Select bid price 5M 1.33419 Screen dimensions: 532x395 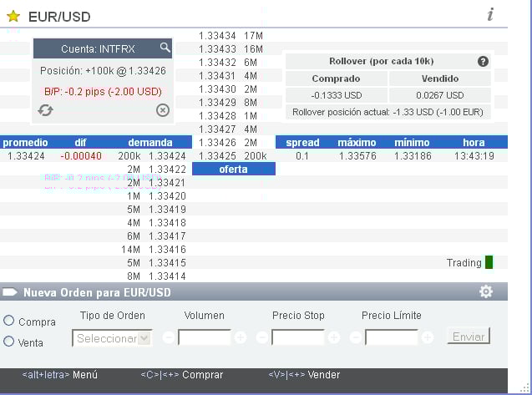click(x=156, y=210)
